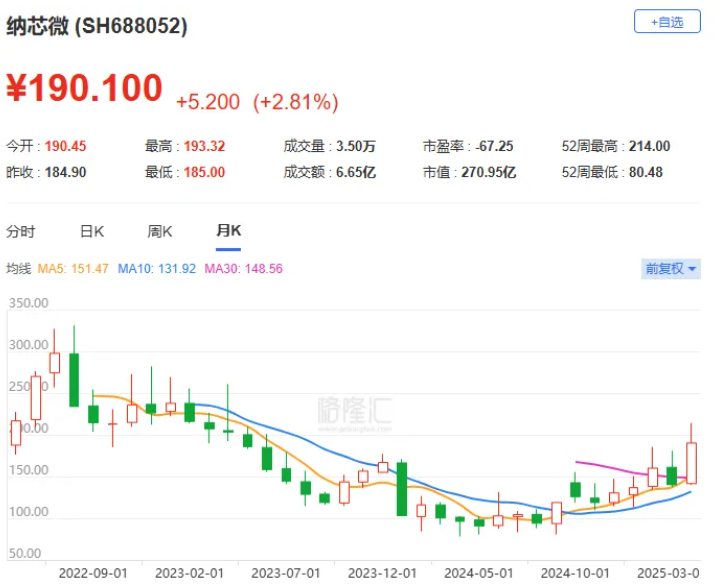Select the 周K chart tab

160,232
